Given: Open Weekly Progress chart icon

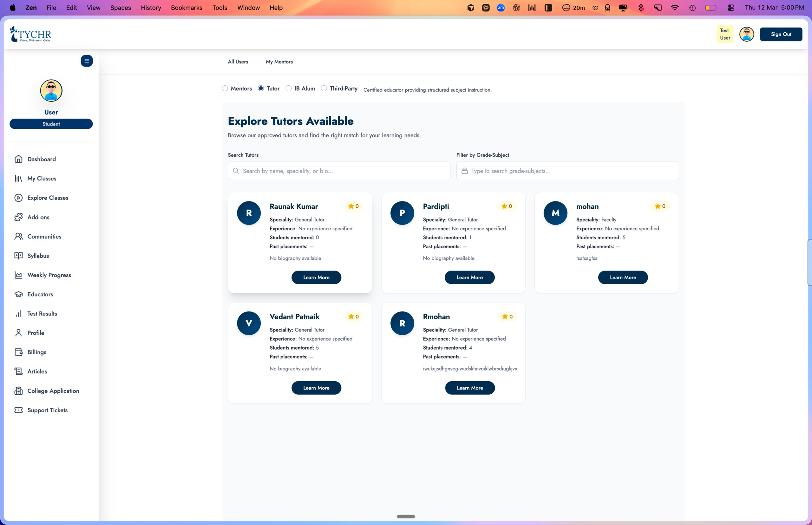Looking at the screenshot, I should (x=18, y=275).
